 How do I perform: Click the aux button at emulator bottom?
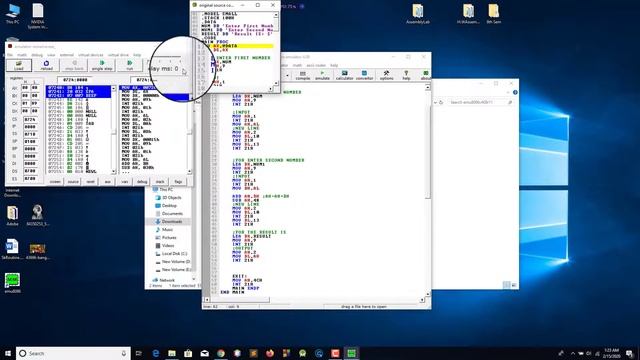click(107, 182)
